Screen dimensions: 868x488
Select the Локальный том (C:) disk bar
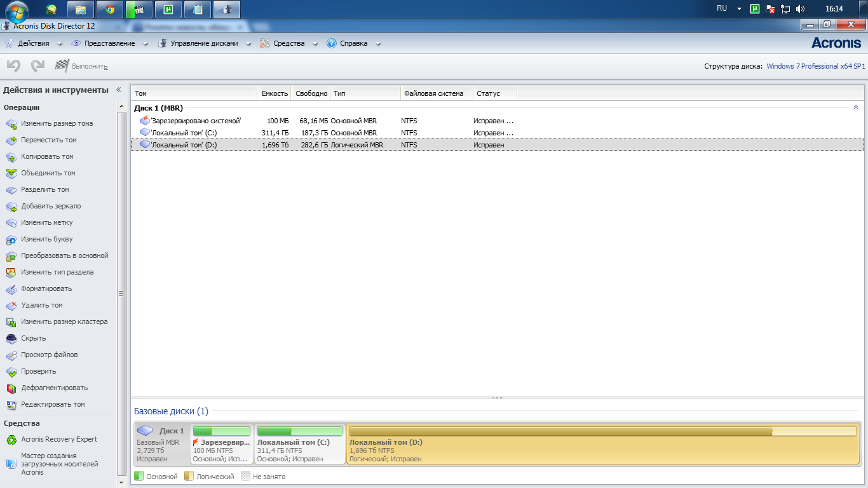click(x=299, y=444)
